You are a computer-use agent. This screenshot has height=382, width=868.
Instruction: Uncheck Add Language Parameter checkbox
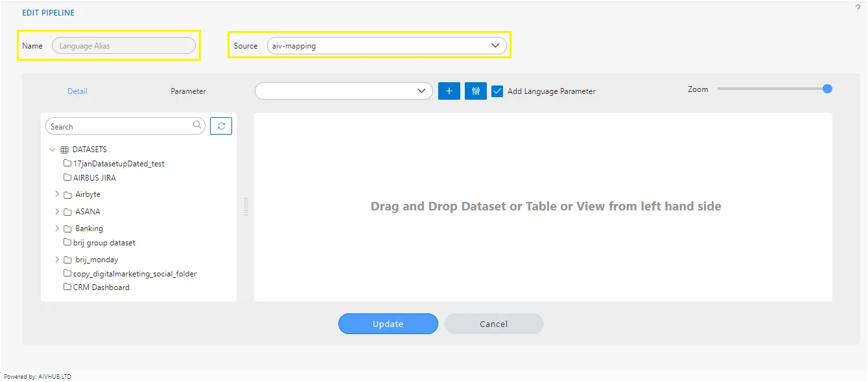pyautogui.click(x=497, y=91)
